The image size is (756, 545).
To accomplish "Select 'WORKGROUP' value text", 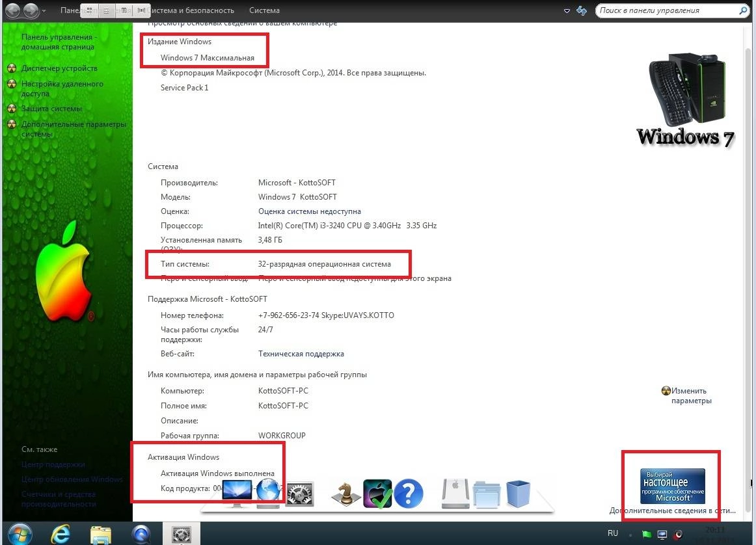I will (282, 436).
